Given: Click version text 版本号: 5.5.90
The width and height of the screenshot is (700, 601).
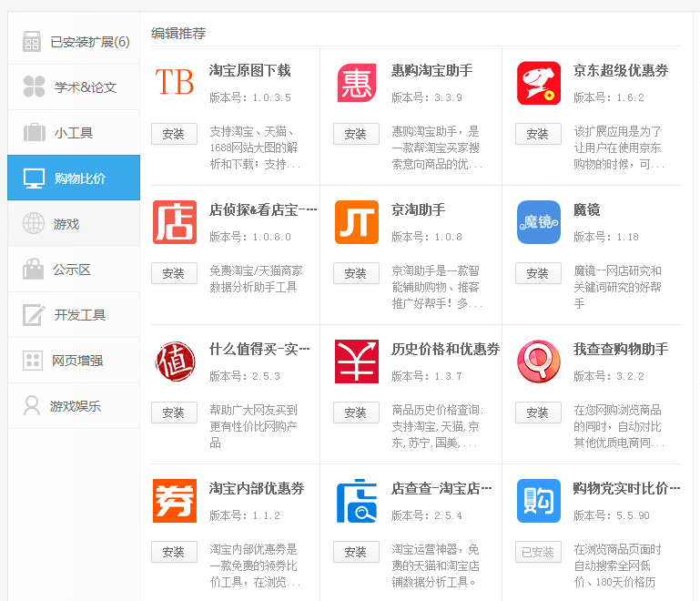Looking at the screenshot, I should [x=612, y=515].
